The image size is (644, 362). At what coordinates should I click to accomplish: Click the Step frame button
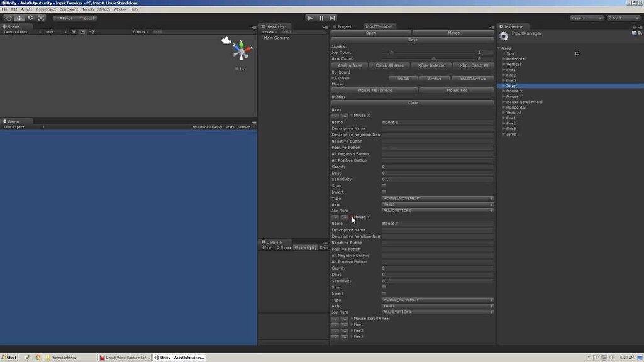332,18
